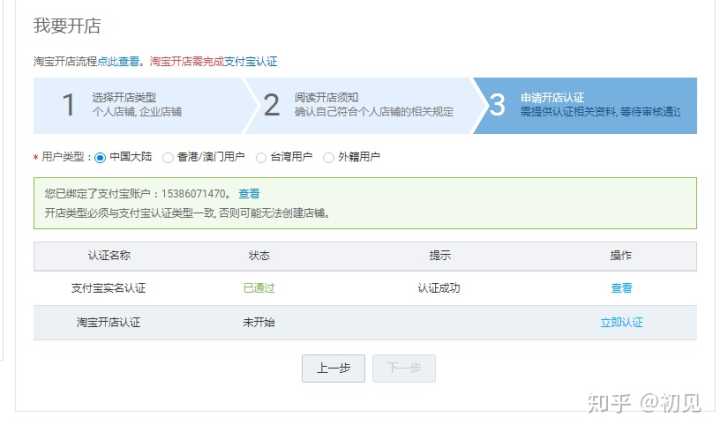Image resolution: width=720 pixels, height=432 pixels.
Task: Open the 点此查看 process link
Action: click(x=118, y=61)
